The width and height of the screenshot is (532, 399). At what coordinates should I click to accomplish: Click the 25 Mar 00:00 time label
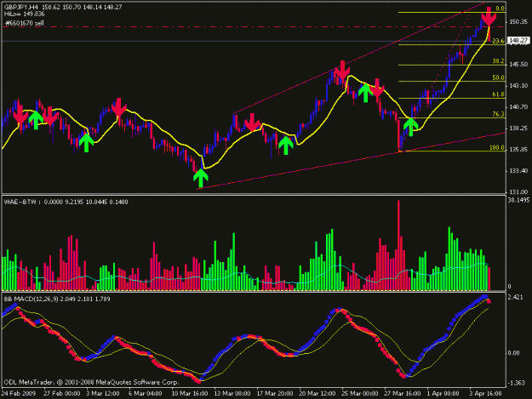[x=360, y=394]
